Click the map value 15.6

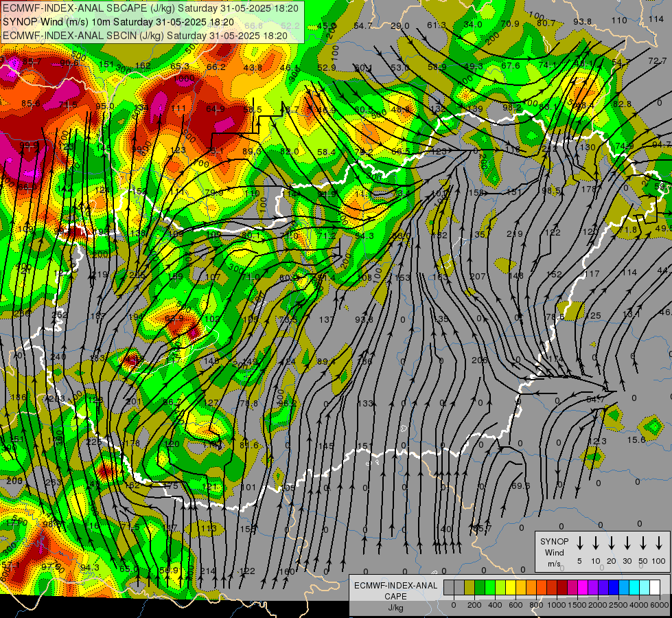pyautogui.click(x=636, y=439)
